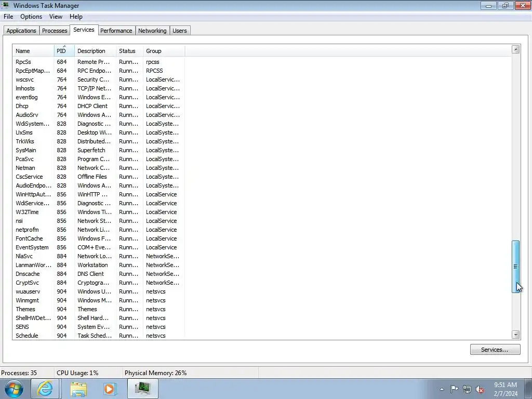Image resolution: width=532 pixels, height=399 pixels.
Task: Select the Dnscache service row
Action: point(99,273)
